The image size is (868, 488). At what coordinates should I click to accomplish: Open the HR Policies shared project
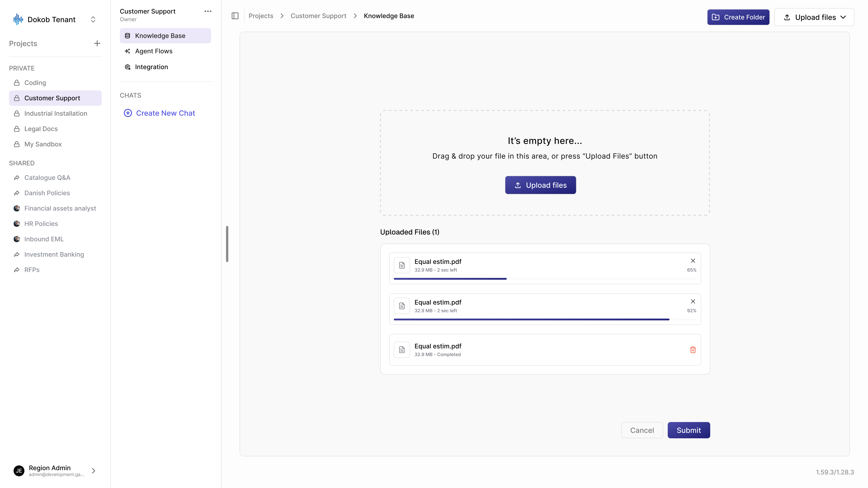(55, 224)
